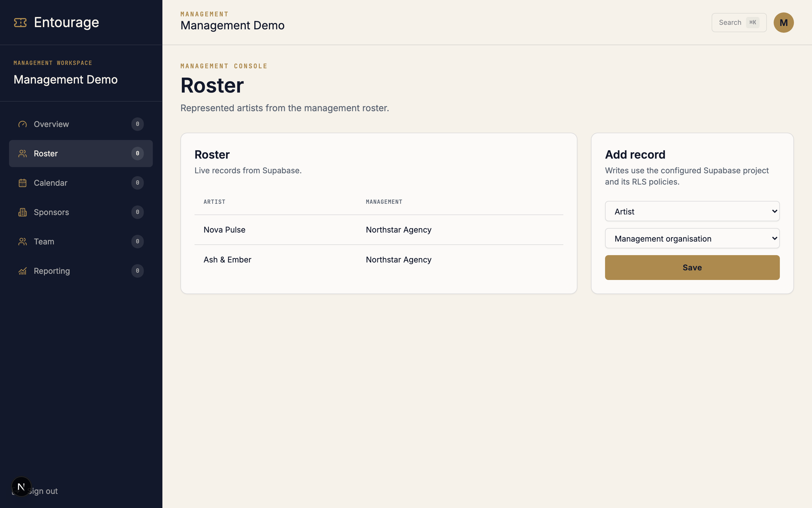This screenshot has height=508, width=812.
Task: Click the Team count badge
Action: 138,242
